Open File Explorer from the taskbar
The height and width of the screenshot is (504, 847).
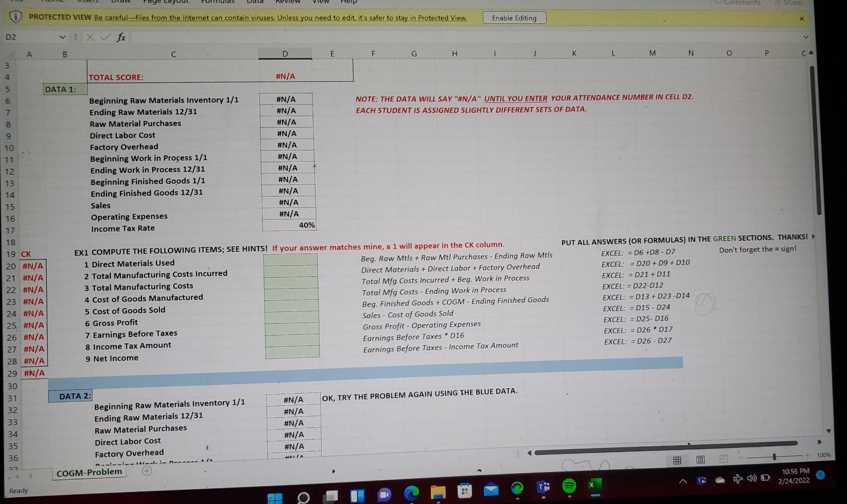[438, 492]
